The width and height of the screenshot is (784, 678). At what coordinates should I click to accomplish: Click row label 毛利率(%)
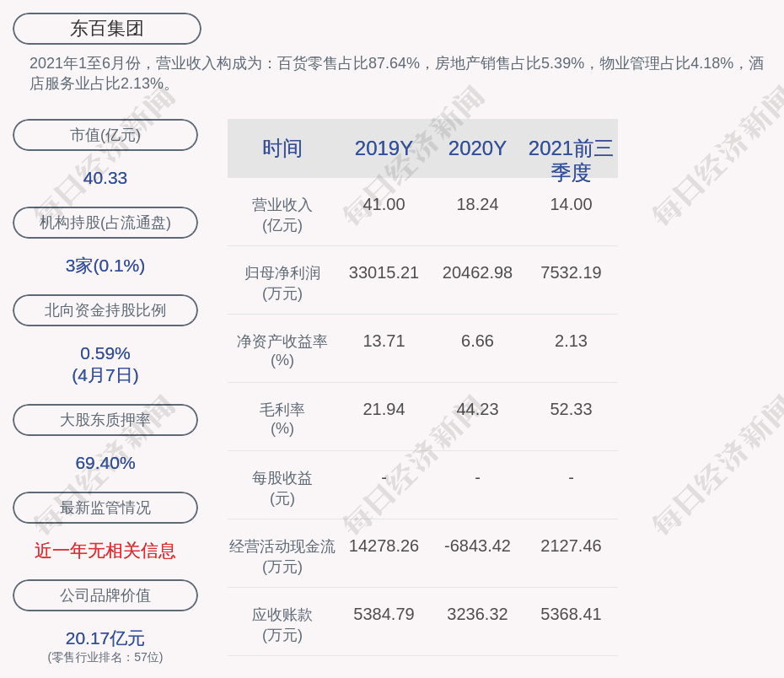(x=282, y=419)
